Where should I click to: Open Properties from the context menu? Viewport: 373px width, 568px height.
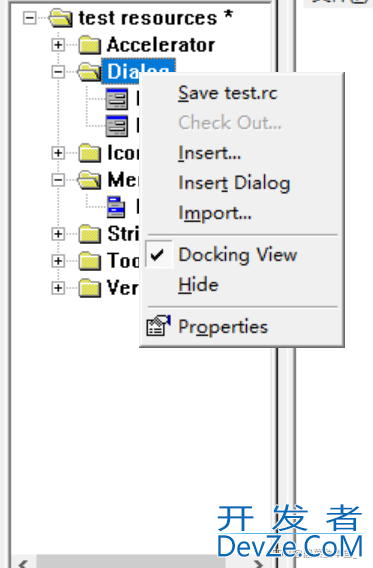pos(223,327)
